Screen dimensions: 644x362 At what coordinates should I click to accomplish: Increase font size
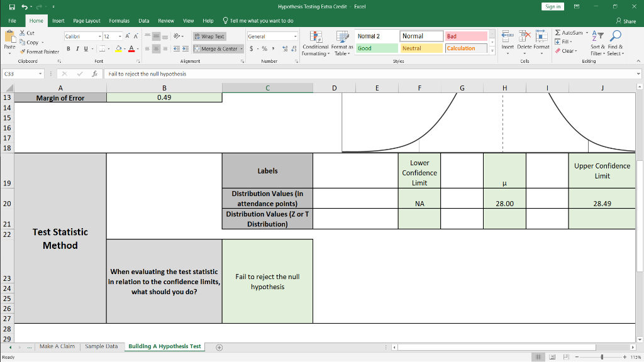(128, 36)
